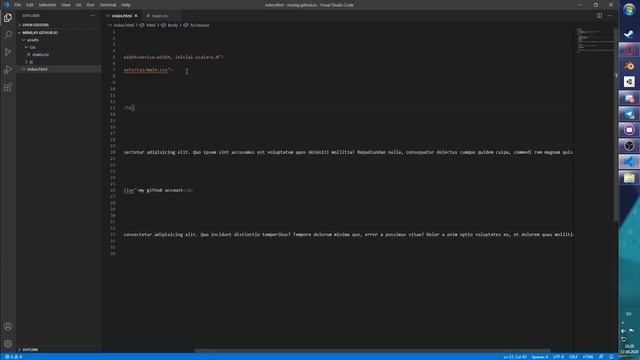Open the Accounts menu icon
Screen dimensions: 640x360
point(8,327)
